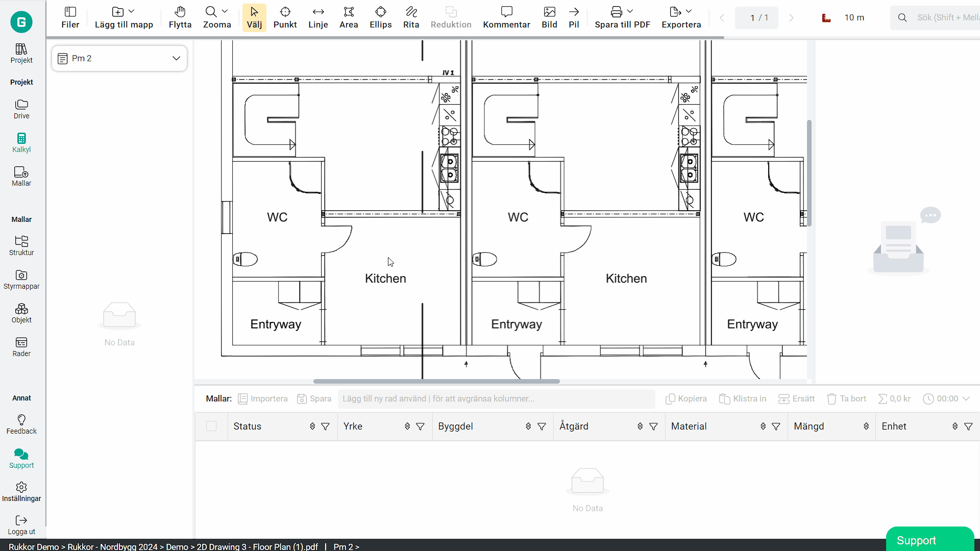Viewport: 980px width, 551px height.
Task: Click the Ta bort button
Action: [x=846, y=398]
